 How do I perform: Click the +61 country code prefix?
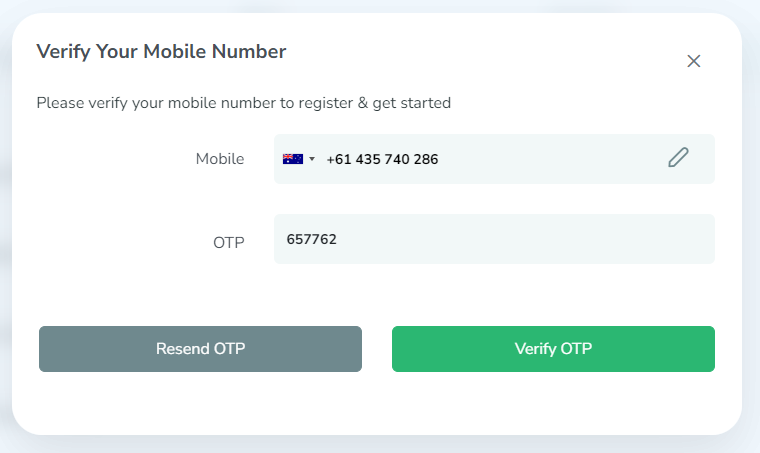click(x=337, y=159)
